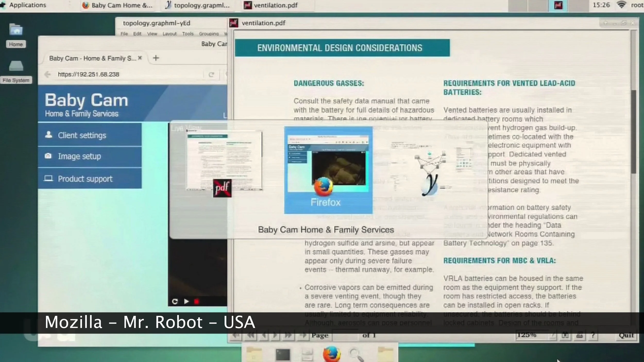The height and width of the screenshot is (362, 644).
Task: Click the back arrow in the Firefox browser
Action: coord(48,74)
